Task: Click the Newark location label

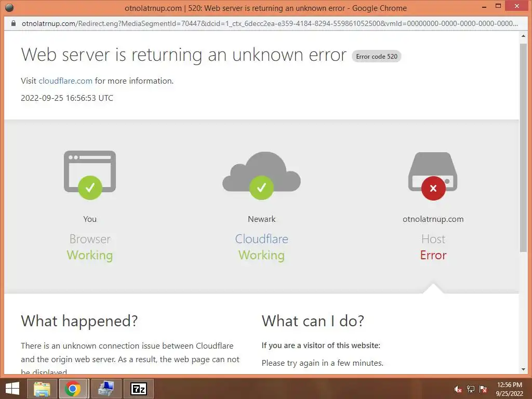Action: (262, 219)
